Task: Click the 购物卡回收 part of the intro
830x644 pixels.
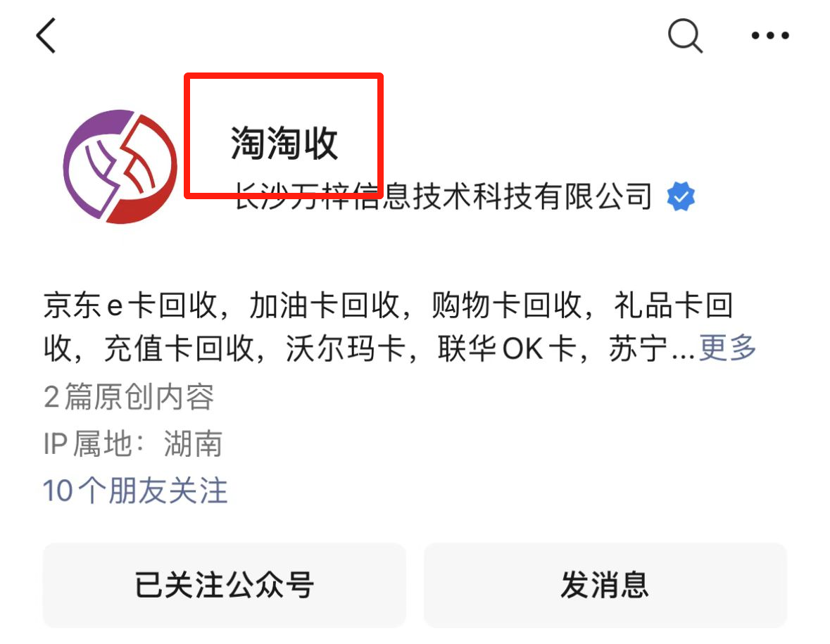Action: 507,305
